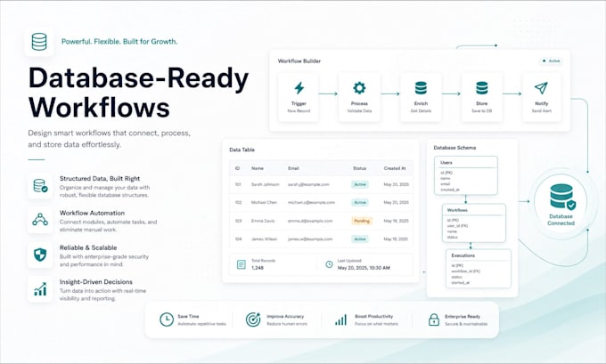
Task: Click the Email column header
Action: 293,168
